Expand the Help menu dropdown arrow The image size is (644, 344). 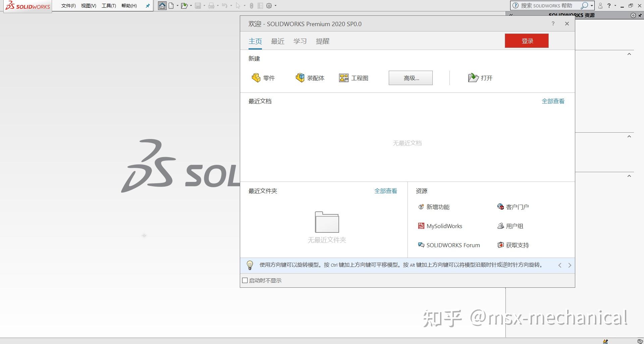coord(615,6)
